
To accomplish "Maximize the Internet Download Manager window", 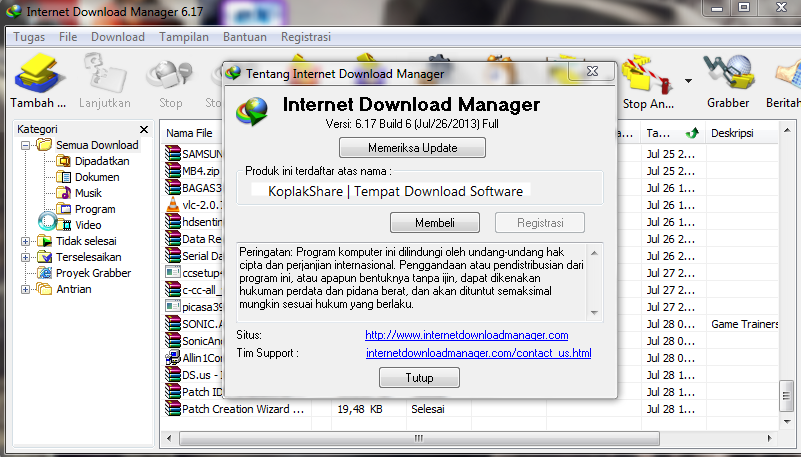I will click(744, 7).
